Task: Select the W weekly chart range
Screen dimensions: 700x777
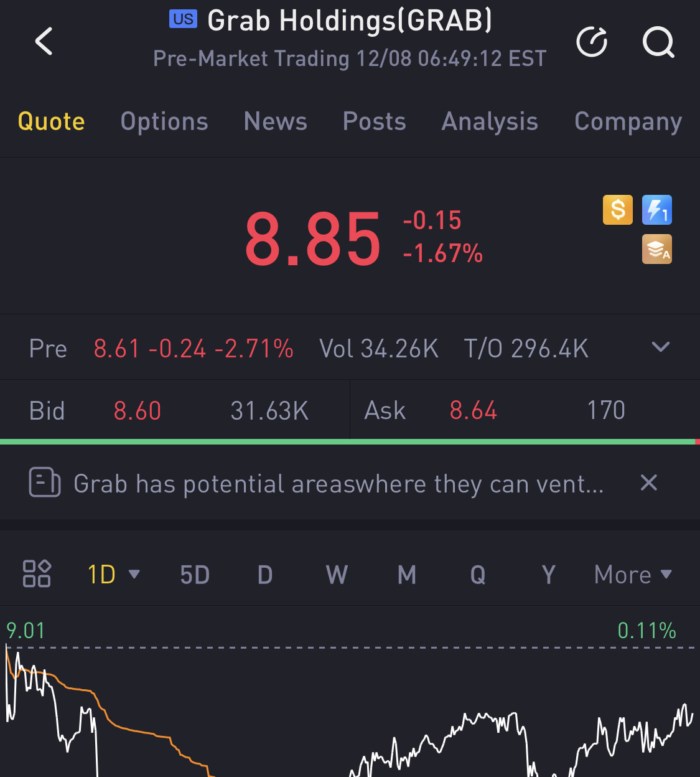Action: pyautogui.click(x=337, y=574)
